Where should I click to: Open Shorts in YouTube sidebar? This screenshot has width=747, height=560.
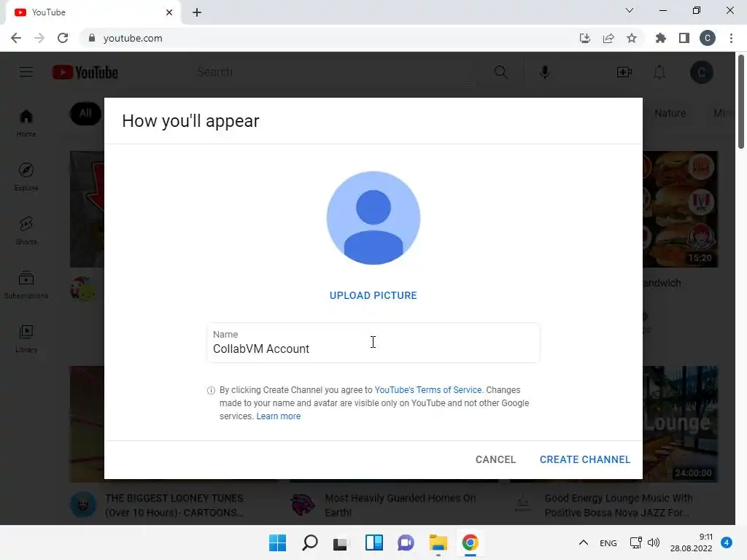(x=26, y=231)
